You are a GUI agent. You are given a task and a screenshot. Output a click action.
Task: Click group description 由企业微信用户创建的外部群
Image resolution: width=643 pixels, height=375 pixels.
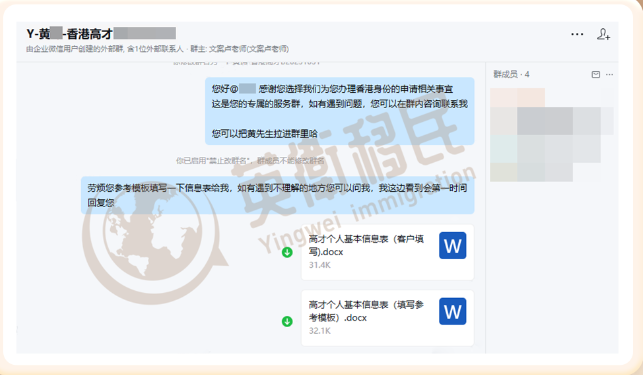(157, 49)
